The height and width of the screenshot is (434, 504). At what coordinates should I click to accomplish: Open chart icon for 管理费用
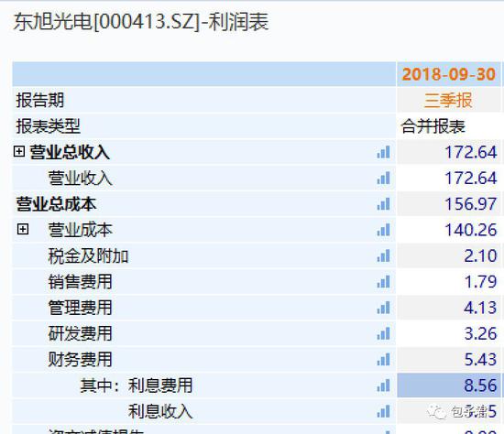coord(383,308)
